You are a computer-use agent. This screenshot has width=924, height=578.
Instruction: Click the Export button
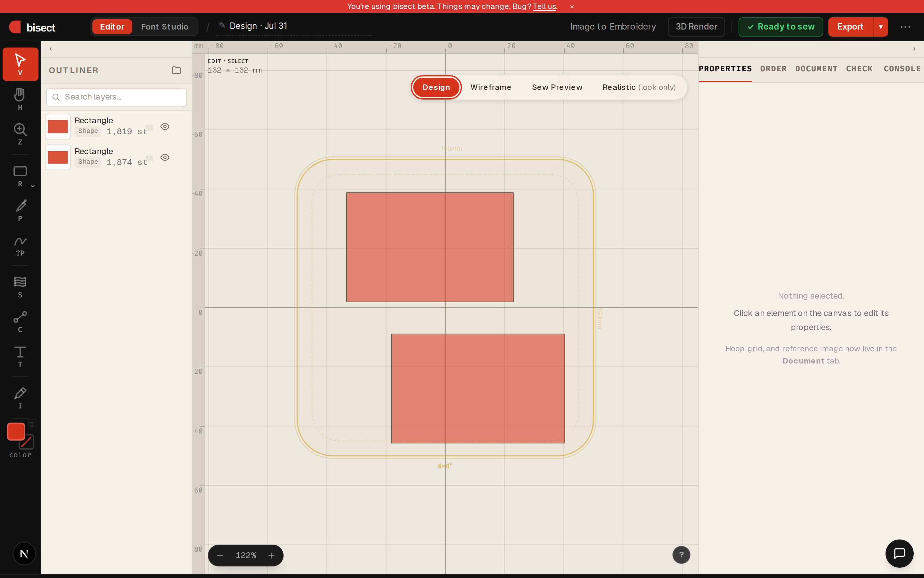point(850,27)
